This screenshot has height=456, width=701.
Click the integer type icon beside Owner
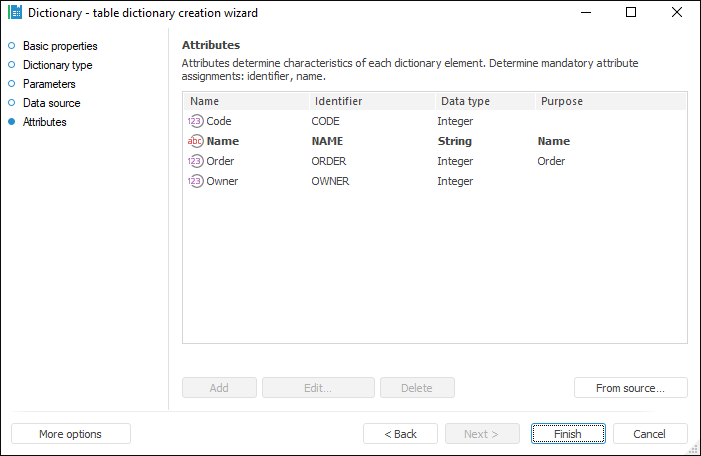coord(195,181)
